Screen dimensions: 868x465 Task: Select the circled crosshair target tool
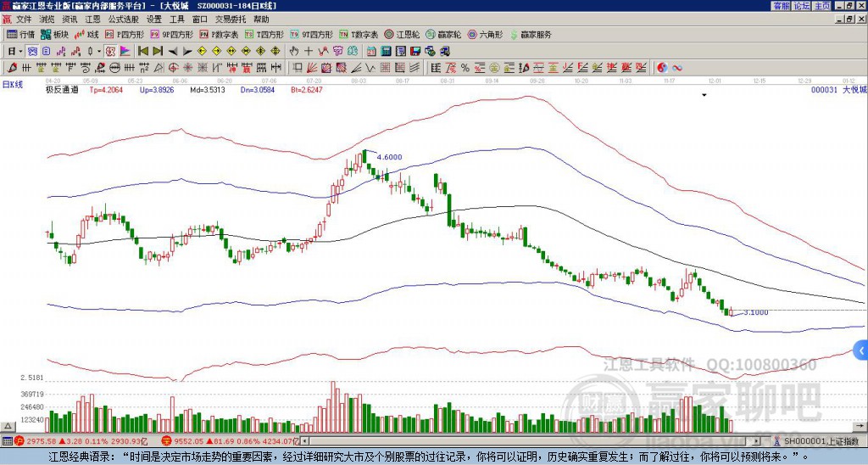[x=173, y=68]
